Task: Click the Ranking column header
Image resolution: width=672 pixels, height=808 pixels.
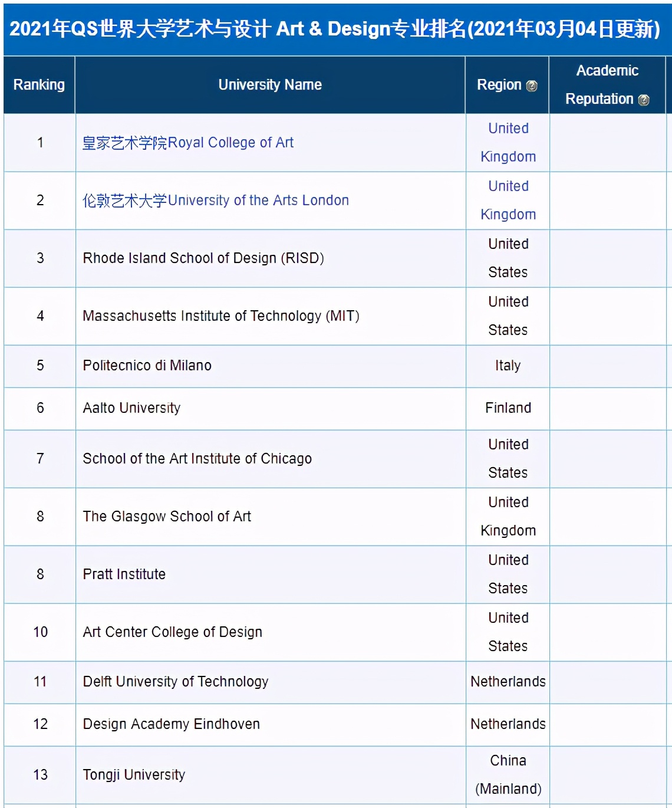Action: 39,85
